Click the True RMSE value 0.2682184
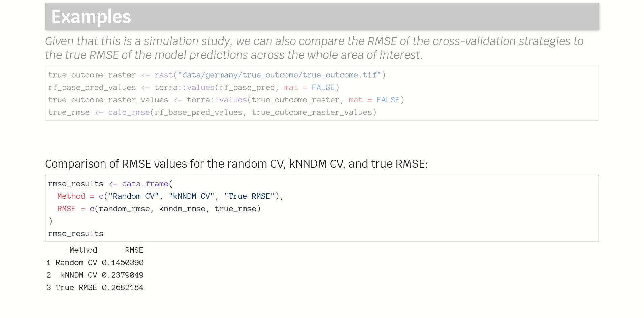The width and height of the screenshot is (644, 318). pos(123,287)
